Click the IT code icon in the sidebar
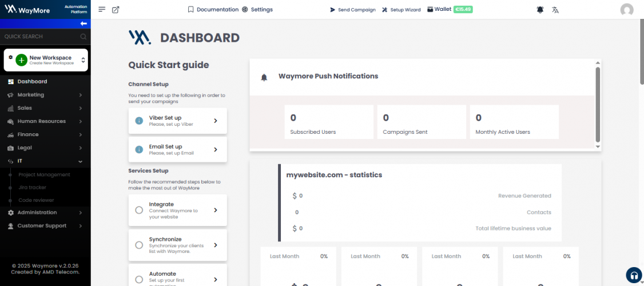Image resolution: width=644 pixels, height=286 pixels. pos(11,161)
